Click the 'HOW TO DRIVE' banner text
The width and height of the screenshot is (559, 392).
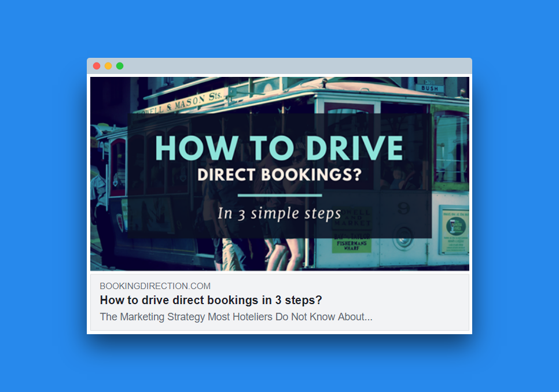point(279,148)
